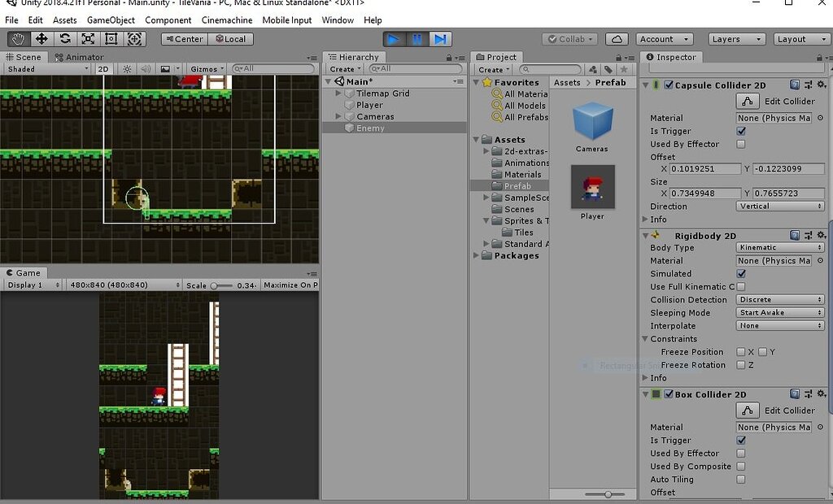Select the Rotate tool
Viewport: 833px width, 504px height.
pyautogui.click(x=64, y=38)
